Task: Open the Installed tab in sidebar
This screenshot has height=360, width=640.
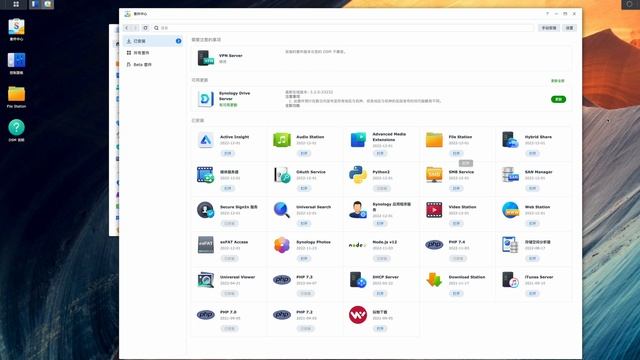Action: (153, 41)
